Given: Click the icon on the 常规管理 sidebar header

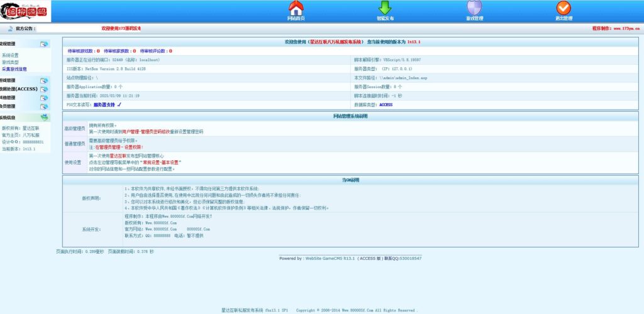Looking at the screenshot, I should [x=44, y=44].
